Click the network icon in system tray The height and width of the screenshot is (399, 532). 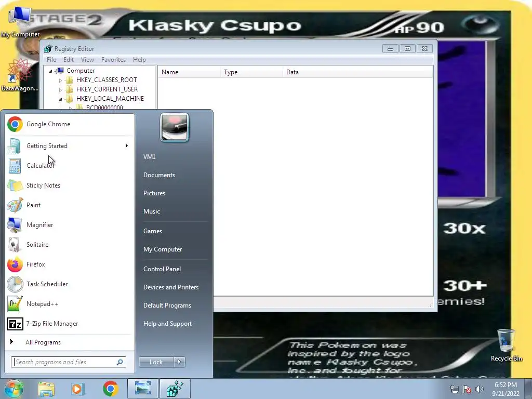pos(454,389)
